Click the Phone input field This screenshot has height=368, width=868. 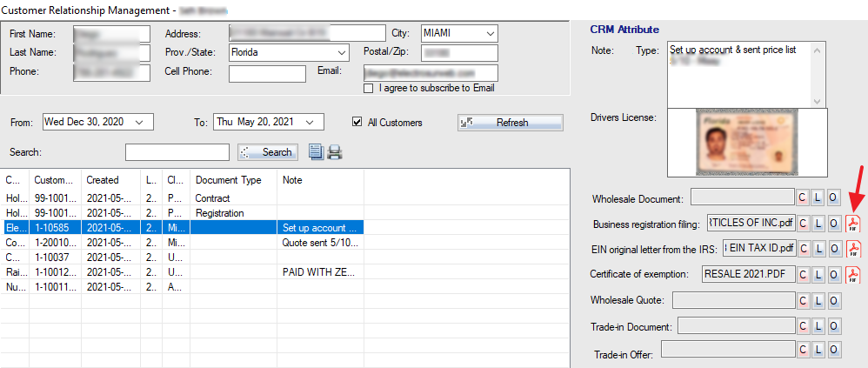pyautogui.click(x=111, y=73)
